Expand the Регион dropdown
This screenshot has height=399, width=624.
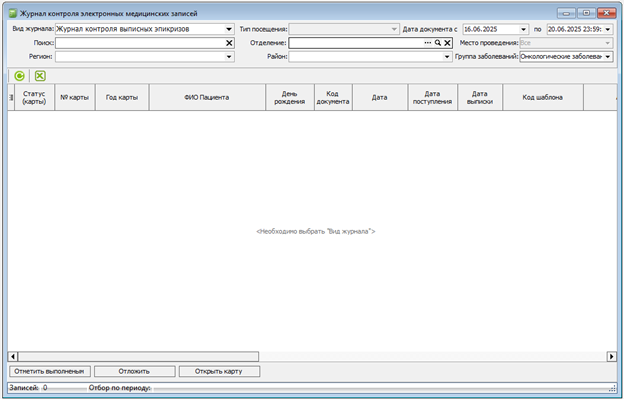pos(229,56)
